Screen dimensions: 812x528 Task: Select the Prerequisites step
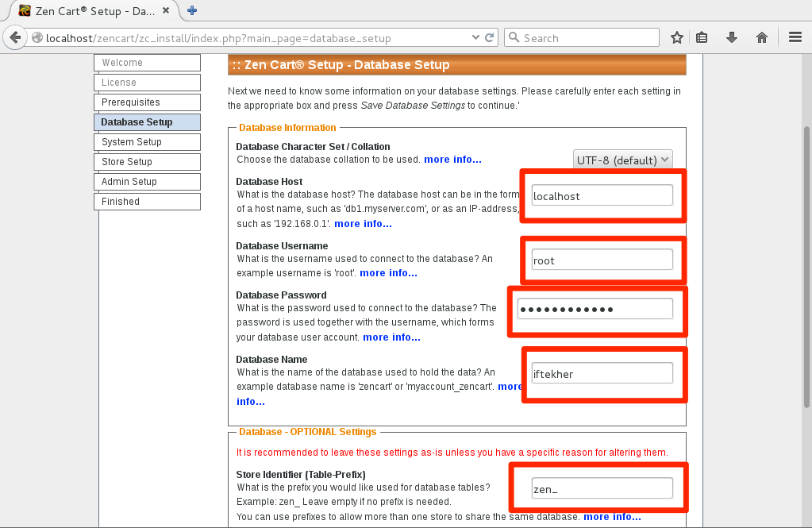(147, 102)
